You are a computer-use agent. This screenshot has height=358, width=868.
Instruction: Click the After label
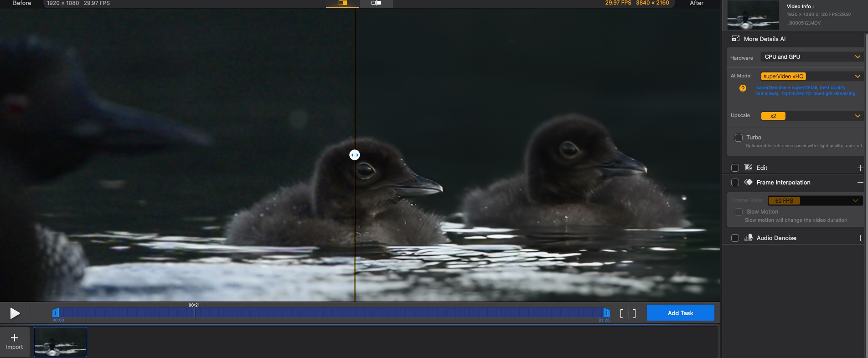696,3
